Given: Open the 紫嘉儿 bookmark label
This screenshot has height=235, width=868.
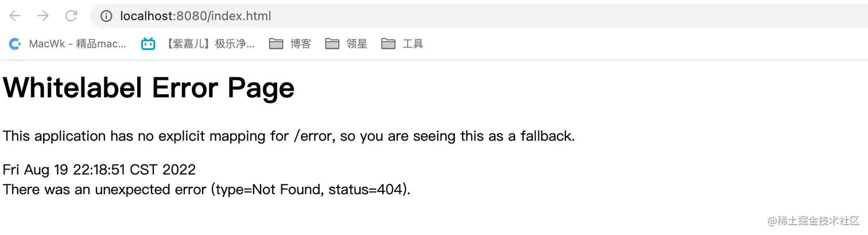Looking at the screenshot, I should [209, 44].
